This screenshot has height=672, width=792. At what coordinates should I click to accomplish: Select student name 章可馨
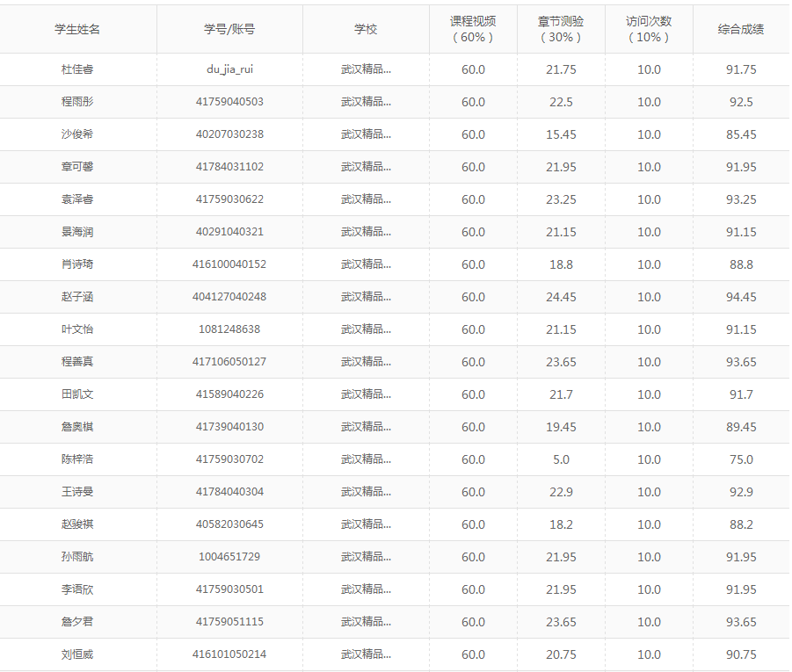pyautogui.click(x=77, y=167)
